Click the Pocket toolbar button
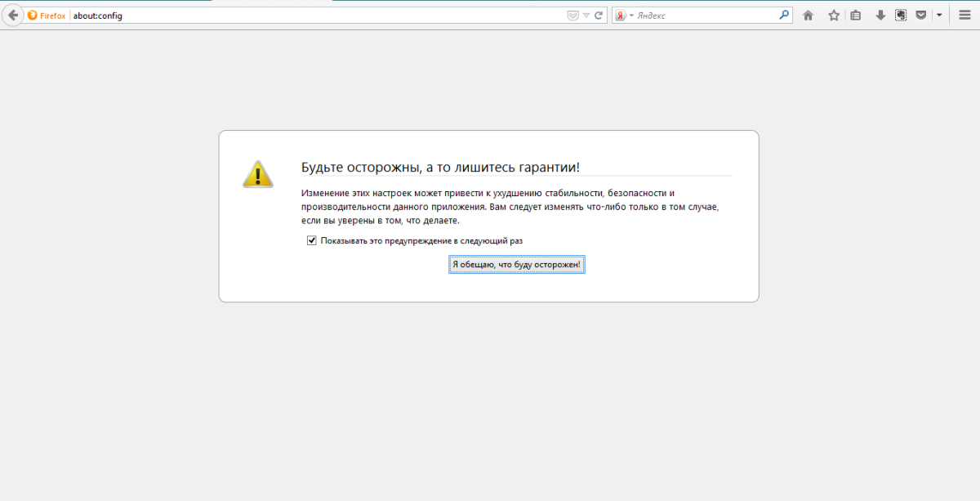The image size is (980, 501). 921,16
